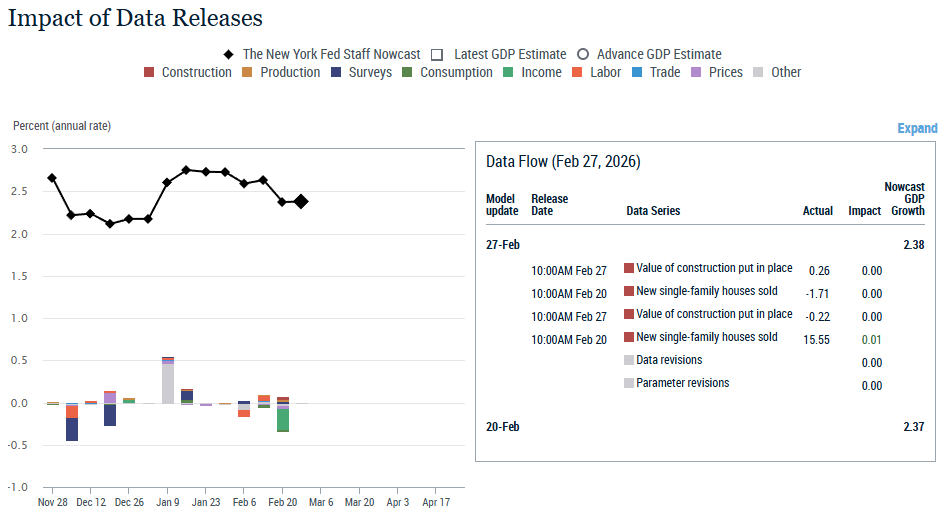Click the Other legend swatch

click(759, 72)
